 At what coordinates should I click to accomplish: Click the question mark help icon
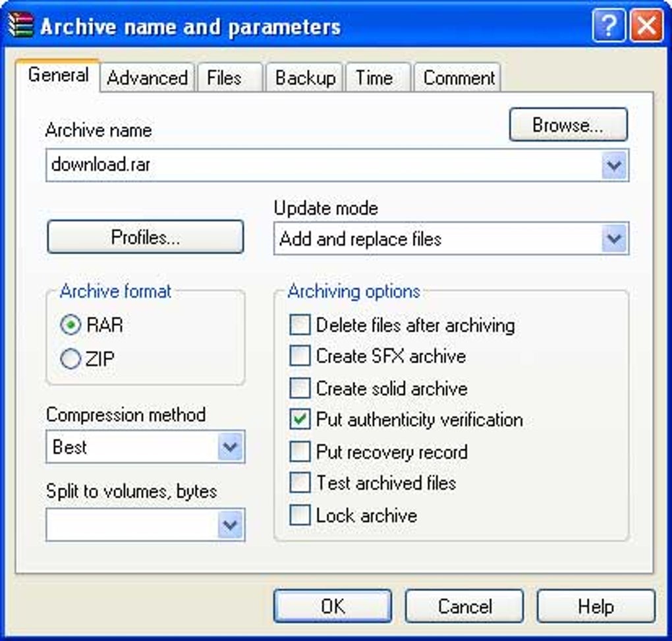(x=609, y=26)
